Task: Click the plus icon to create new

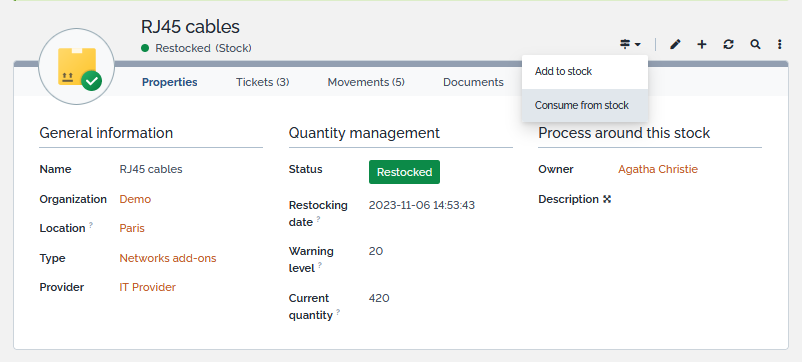Action: tap(702, 45)
